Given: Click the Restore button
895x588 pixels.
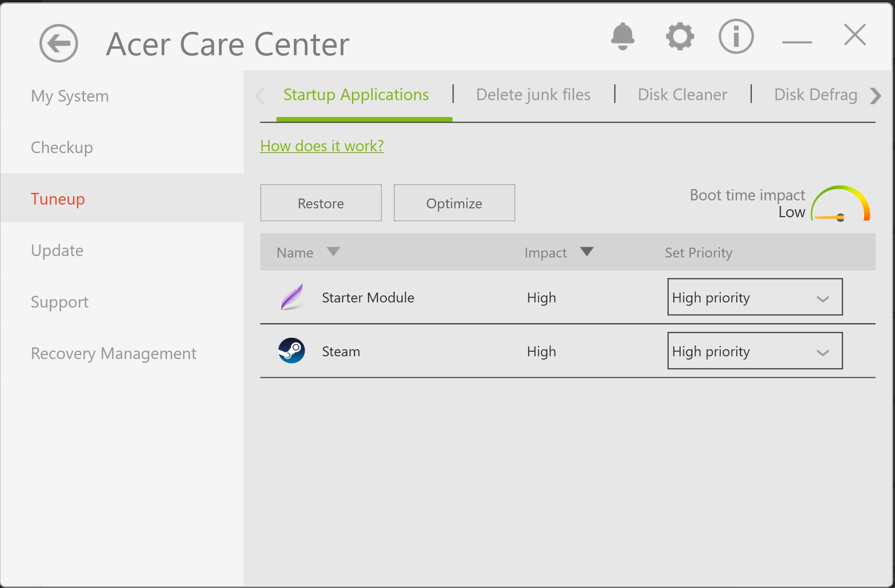Looking at the screenshot, I should tap(321, 203).
